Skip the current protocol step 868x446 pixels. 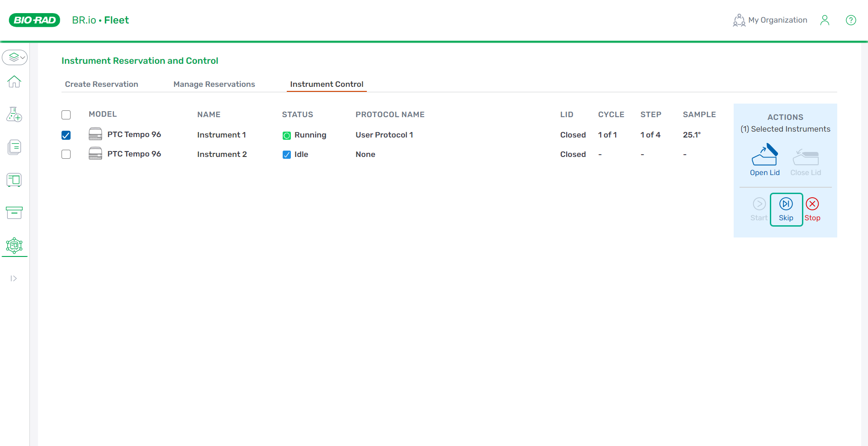click(x=786, y=209)
